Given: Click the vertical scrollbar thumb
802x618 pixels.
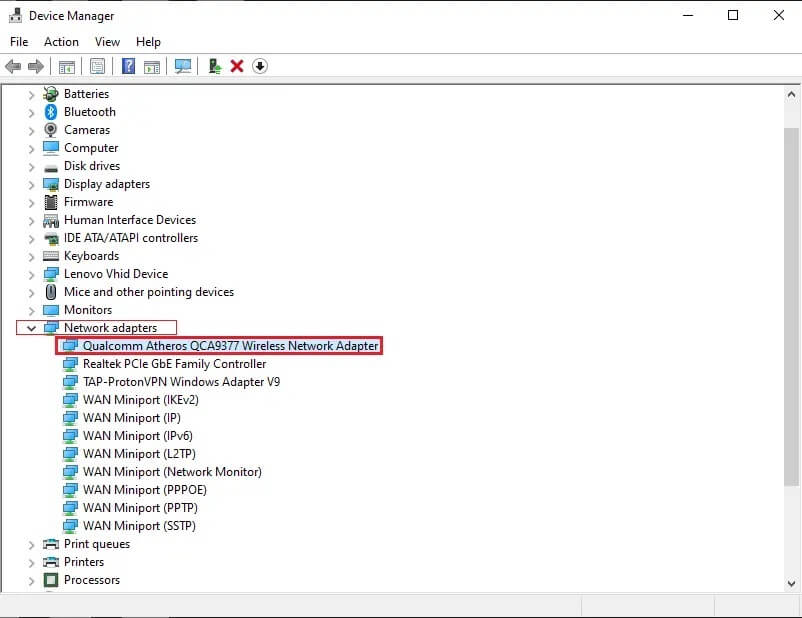Looking at the screenshot, I should pyautogui.click(x=791, y=307).
